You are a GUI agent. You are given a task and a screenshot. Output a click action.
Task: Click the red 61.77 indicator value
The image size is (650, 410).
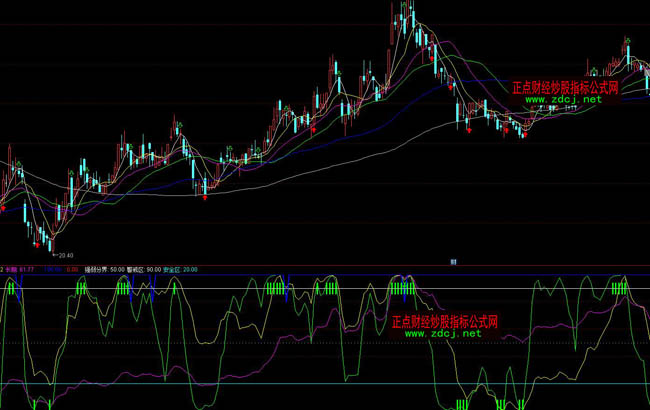coord(27,269)
